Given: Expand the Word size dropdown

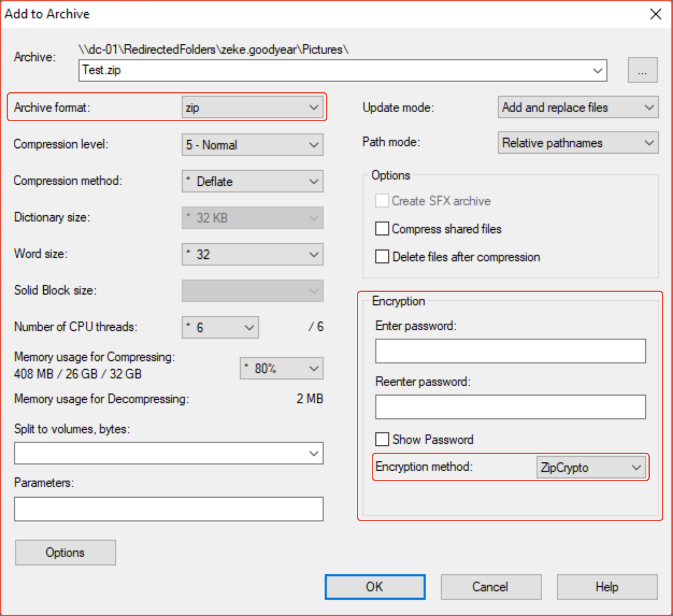Looking at the screenshot, I should (252, 254).
